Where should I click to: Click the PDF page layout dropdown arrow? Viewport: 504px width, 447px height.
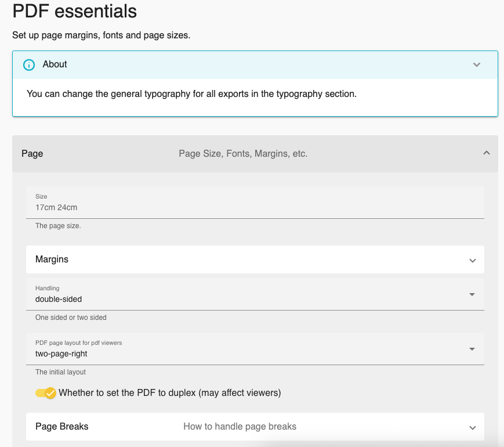coord(472,349)
